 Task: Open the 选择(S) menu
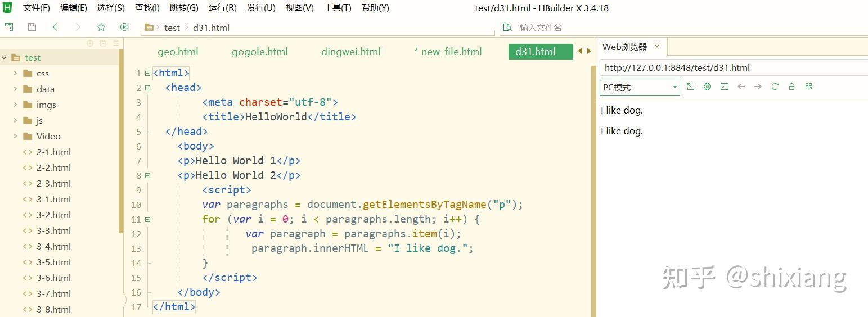111,8
